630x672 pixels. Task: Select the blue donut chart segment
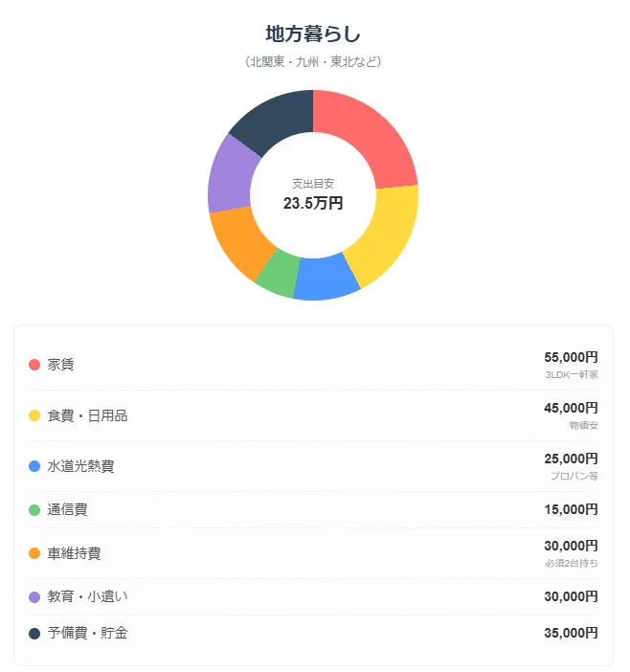(x=326, y=279)
